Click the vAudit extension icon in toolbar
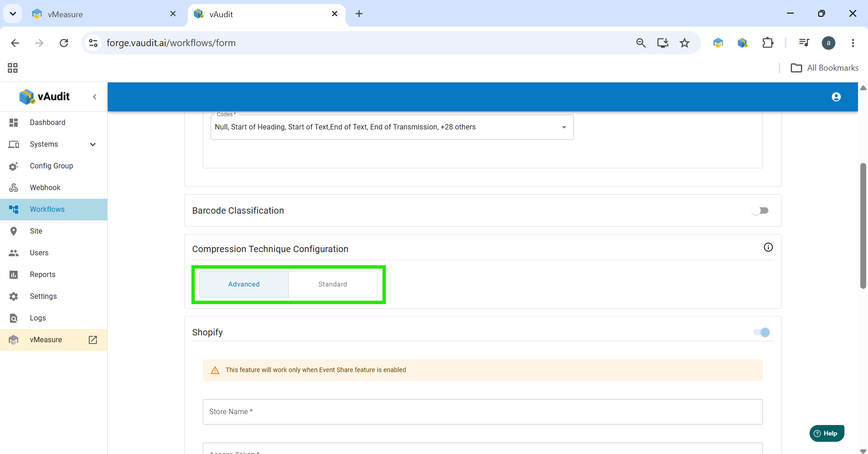 743,43
